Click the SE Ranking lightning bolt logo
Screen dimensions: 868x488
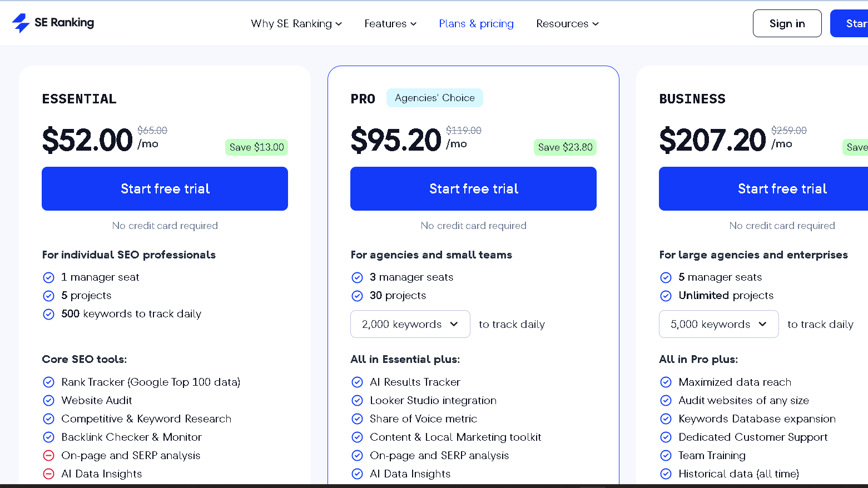[x=21, y=23]
